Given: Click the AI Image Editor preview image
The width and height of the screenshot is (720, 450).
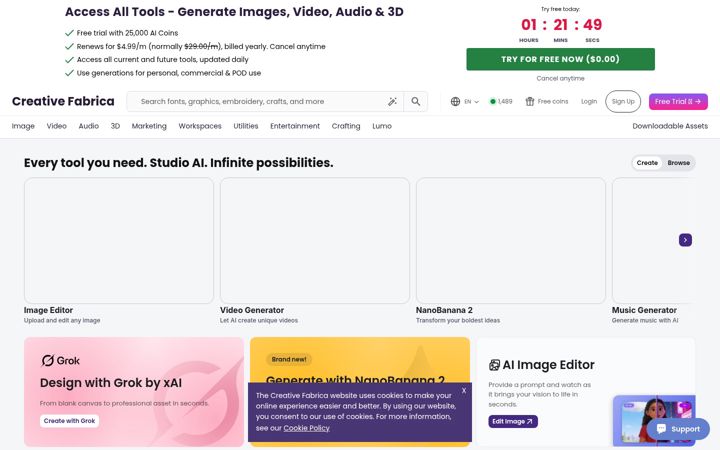Looking at the screenshot, I should 654,421.
